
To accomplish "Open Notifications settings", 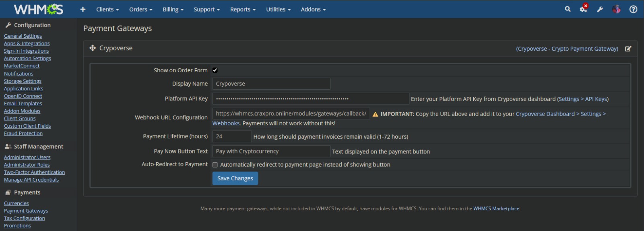I will (x=19, y=74).
